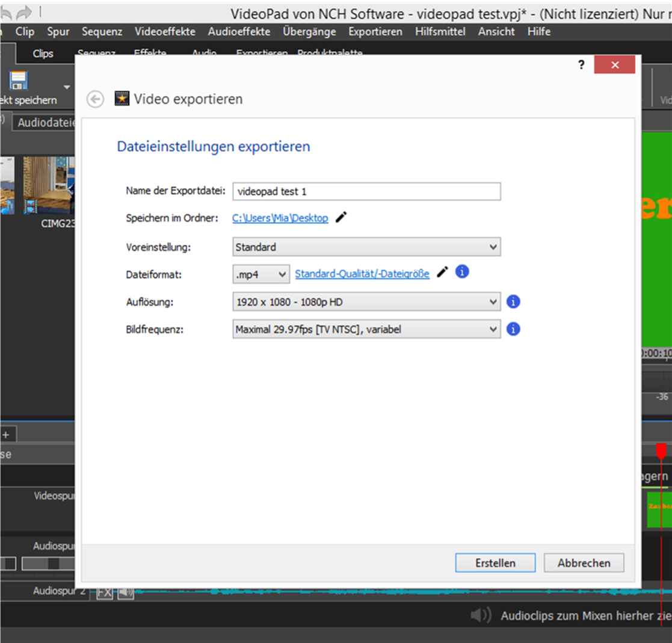Viewport: 672px width, 643px height.
Task: Open the C:\Users\Mia\Desktop folder link
Action: (x=280, y=218)
